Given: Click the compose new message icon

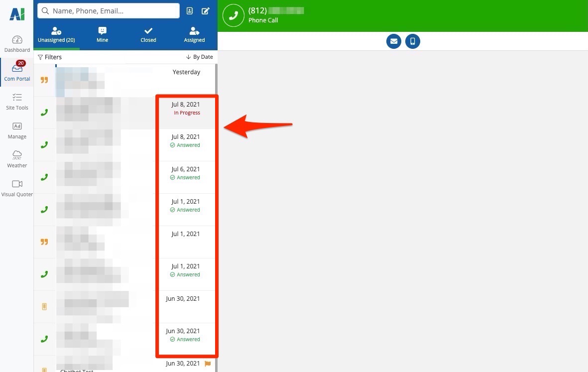Looking at the screenshot, I should coord(205,11).
